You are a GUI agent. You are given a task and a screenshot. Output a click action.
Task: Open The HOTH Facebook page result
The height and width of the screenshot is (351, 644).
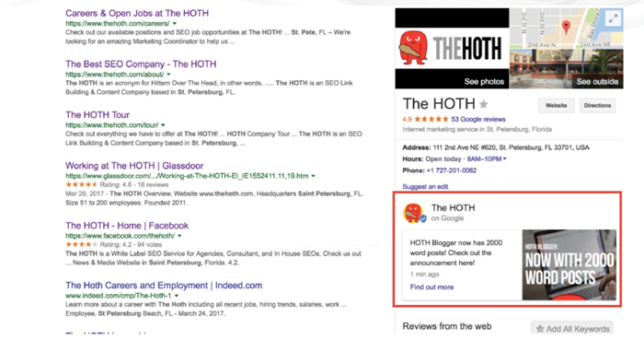pyautogui.click(x=127, y=226)
